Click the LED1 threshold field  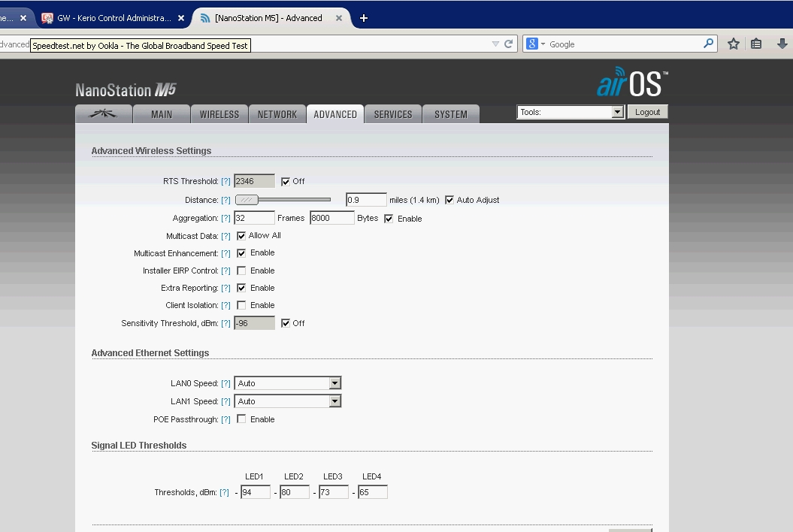click(256, 492)
